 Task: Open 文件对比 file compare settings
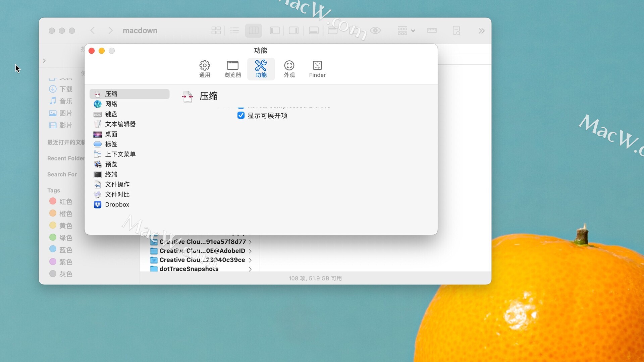click(x=129, y=194)
